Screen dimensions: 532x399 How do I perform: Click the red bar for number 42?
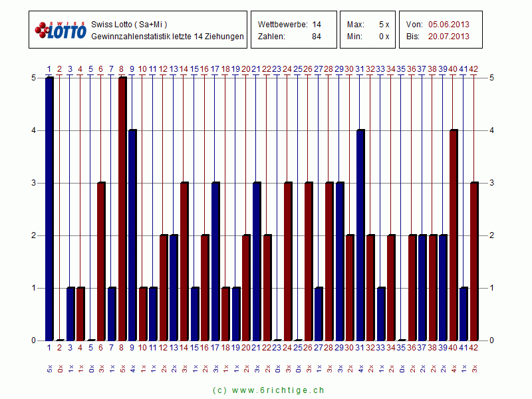coord(474,261)
